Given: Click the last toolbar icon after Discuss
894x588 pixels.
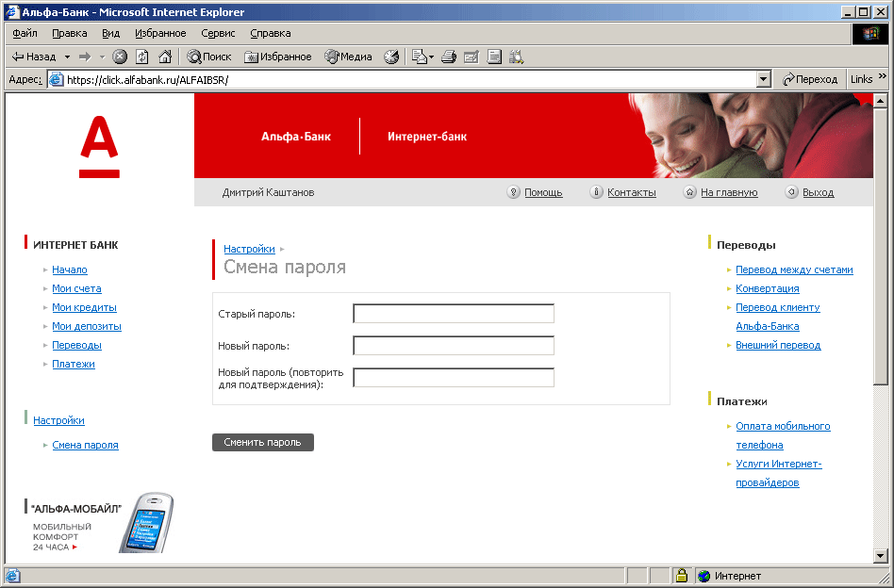Looking at the screenshot, I should click(x=517, y=57).
